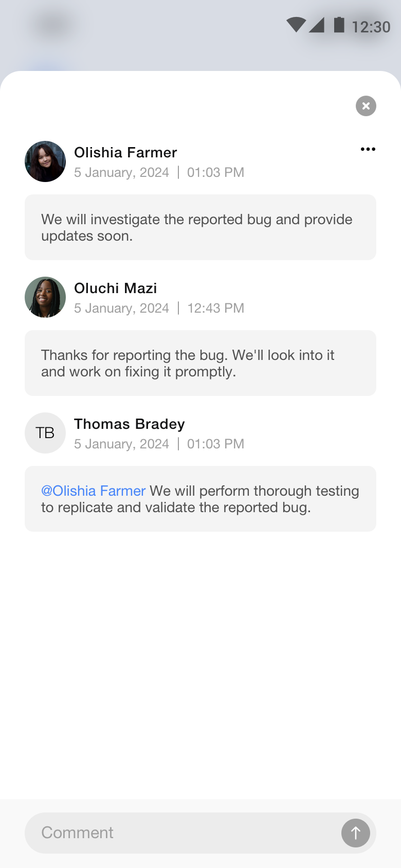Image resolution: width=401 pixels, height=868 pixels.
Task: Tap the Oluchi Mazi author name
Action: coord(116,288)
